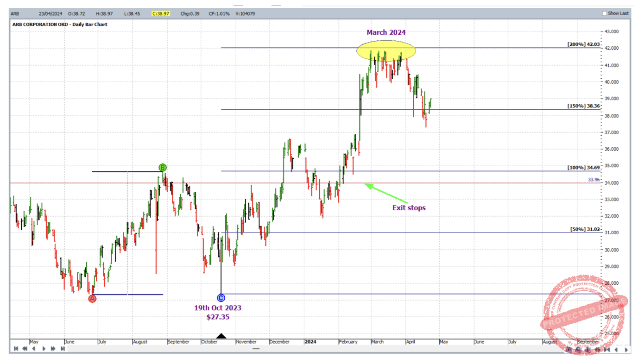Select the blue point C marker

tap(221, 297)
